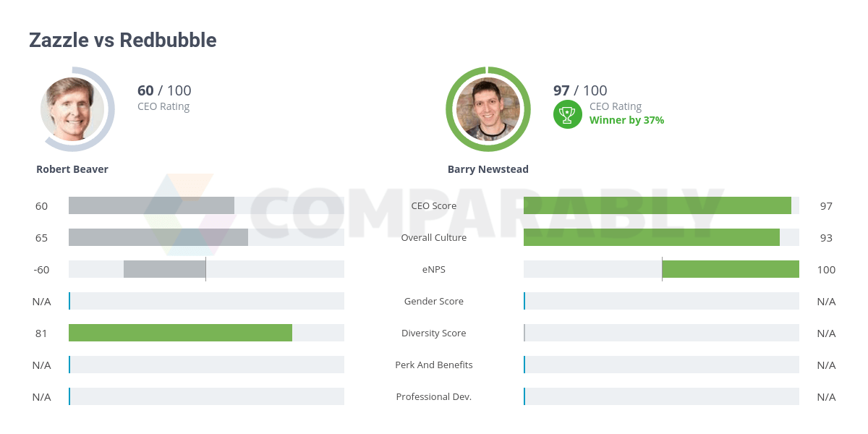Click Zazzle's negative eNPS bar
This screenshot has height=434, width=868.
(x=164, y=269)
